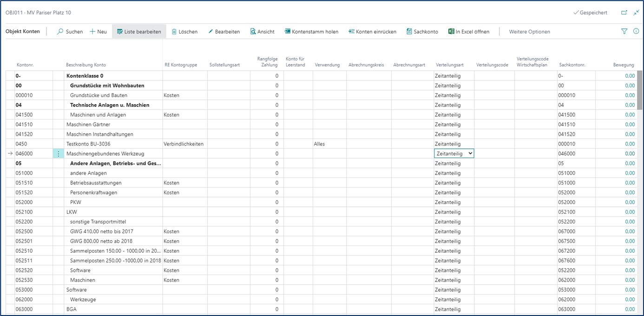Toggle Liste bearbeiten mode
This screenshot has height=316, width=644.
[139, 32]
